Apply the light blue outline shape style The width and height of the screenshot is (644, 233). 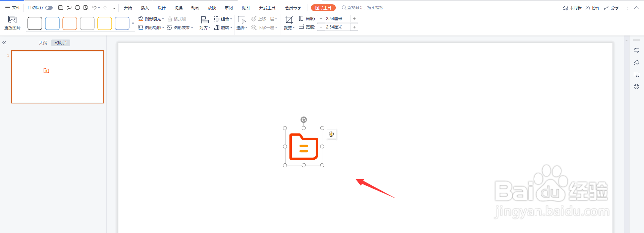(x=52, y=23)
